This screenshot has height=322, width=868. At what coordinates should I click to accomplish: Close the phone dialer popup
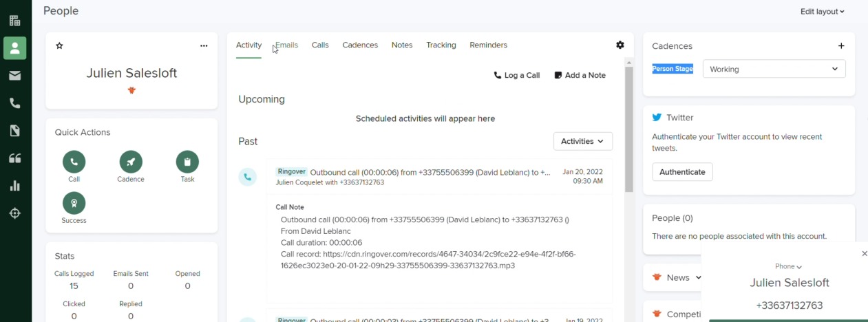point(865,254)
